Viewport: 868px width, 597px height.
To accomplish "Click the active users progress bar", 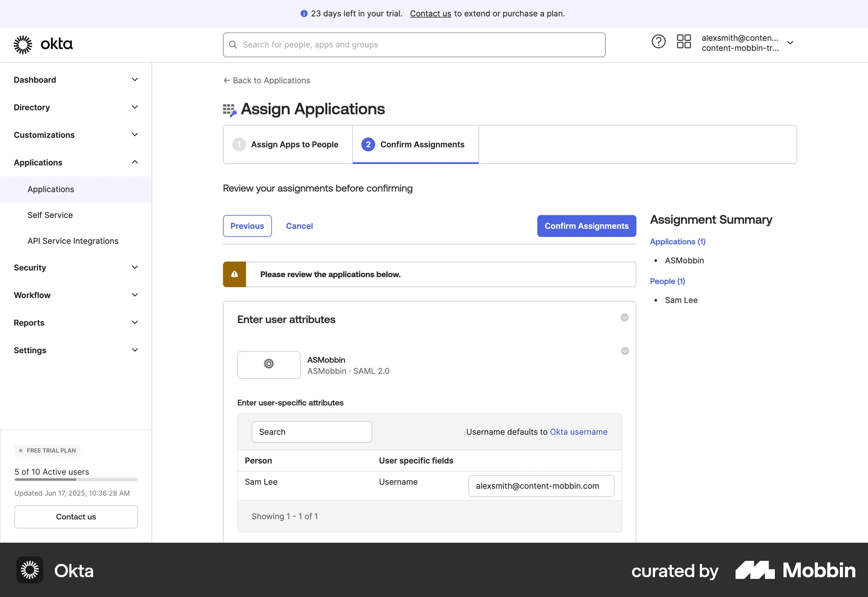I will pos(75,479).
